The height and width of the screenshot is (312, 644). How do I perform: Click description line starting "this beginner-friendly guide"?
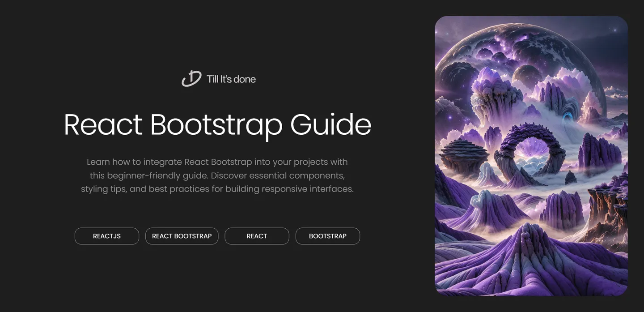[x=217, y=175]
